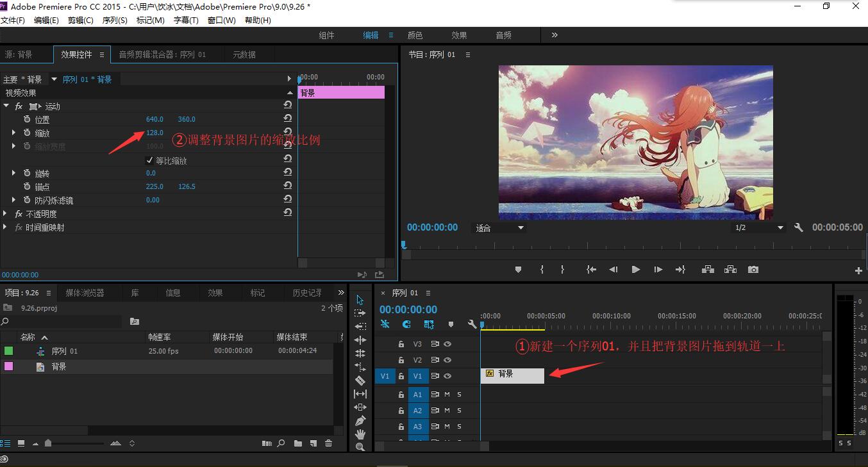868x467 pixels.
Task: Switch to the 媒体浏览器 tab
Action: coord(85,293)
